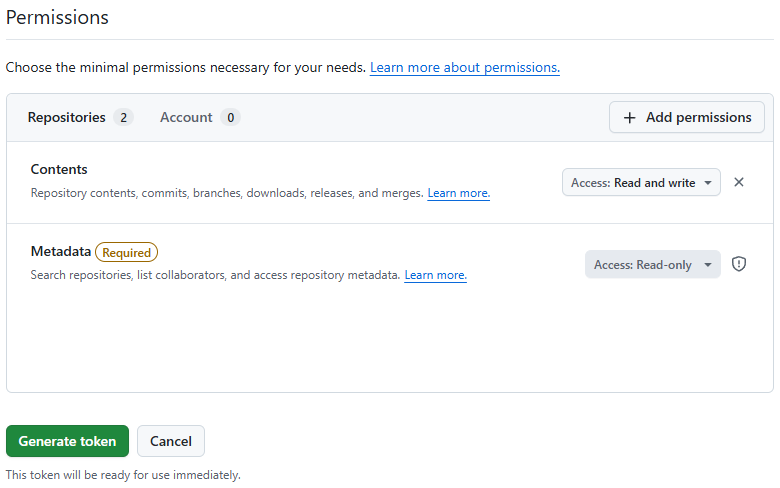Image resolution: width=780 pixels, height=488 pixels.
Task: Open Learn more link for Contents permission
Action: 458,193
